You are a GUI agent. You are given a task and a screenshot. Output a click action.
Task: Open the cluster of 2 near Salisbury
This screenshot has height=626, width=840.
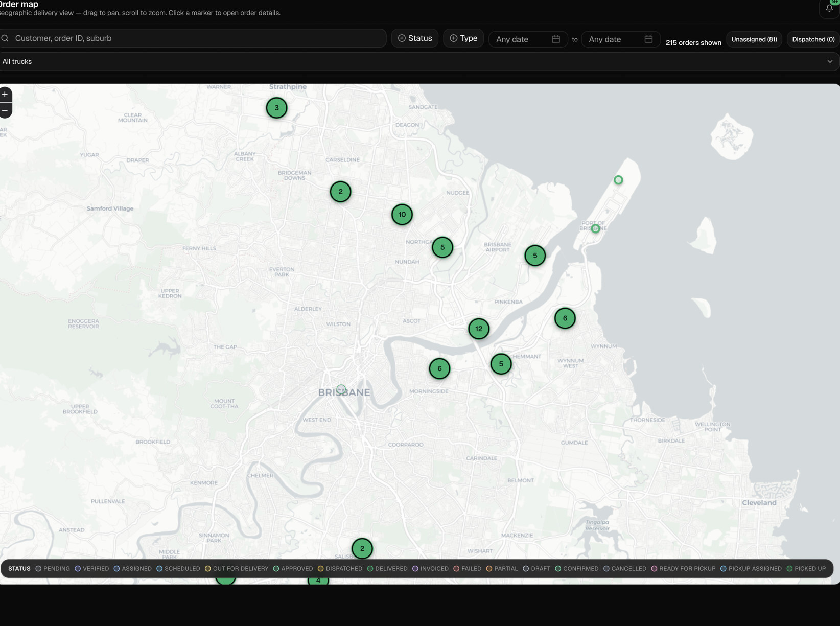pyautogui.click(x=362, y=549)
